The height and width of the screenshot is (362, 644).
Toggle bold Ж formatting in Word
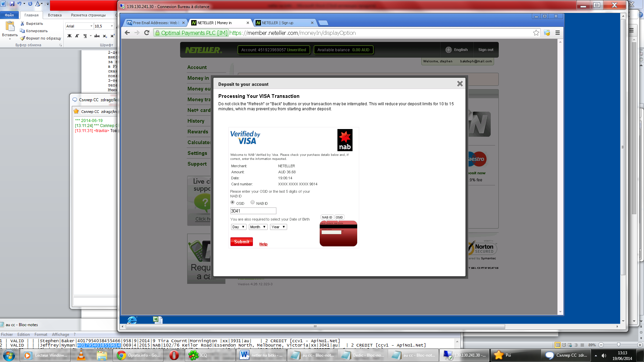[x=69, y=36]
